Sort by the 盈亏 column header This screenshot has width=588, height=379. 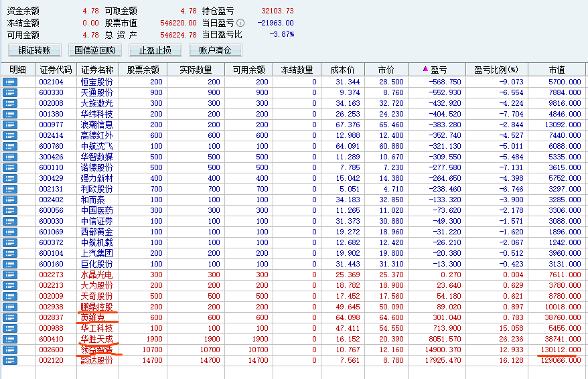[x=437, y=70]
